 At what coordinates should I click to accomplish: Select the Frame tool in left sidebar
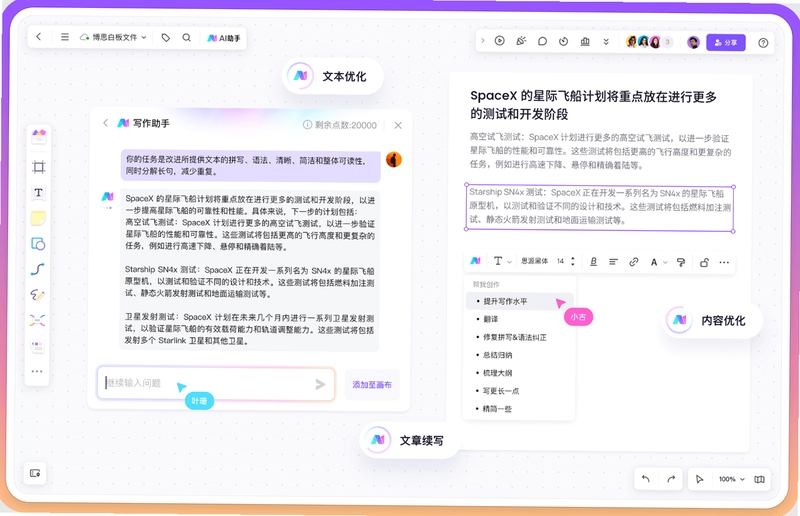(39, 167)
